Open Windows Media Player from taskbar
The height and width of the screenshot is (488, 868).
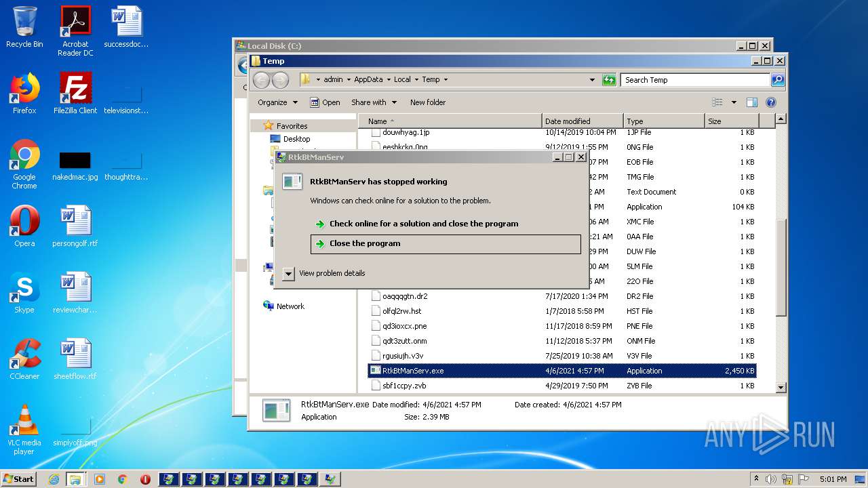pyautogui.click(x=100, y=479)
